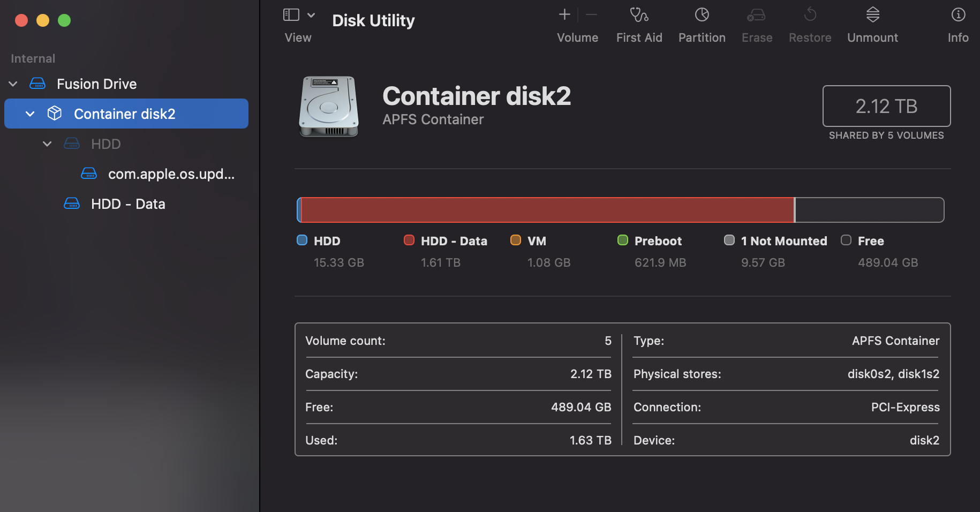Click the green Preboot legend swatch
The height and width of the screenshot is (512, 980).
pos(623,240)
